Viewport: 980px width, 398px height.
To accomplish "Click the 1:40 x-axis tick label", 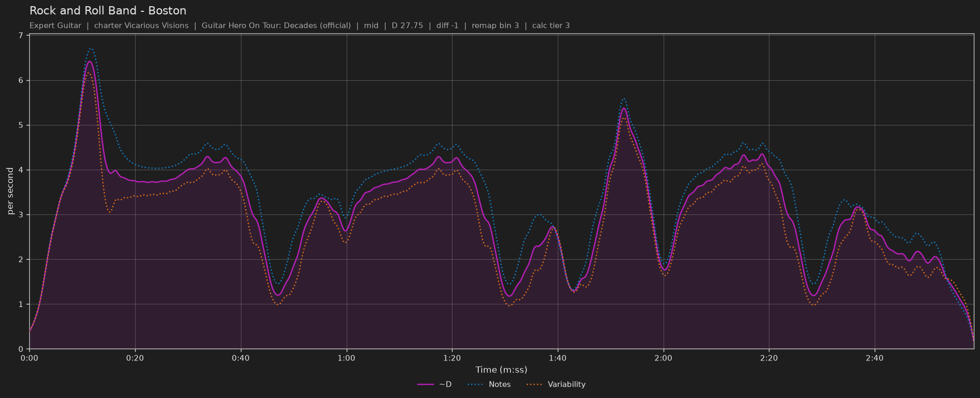I will (x=558, y=358).
